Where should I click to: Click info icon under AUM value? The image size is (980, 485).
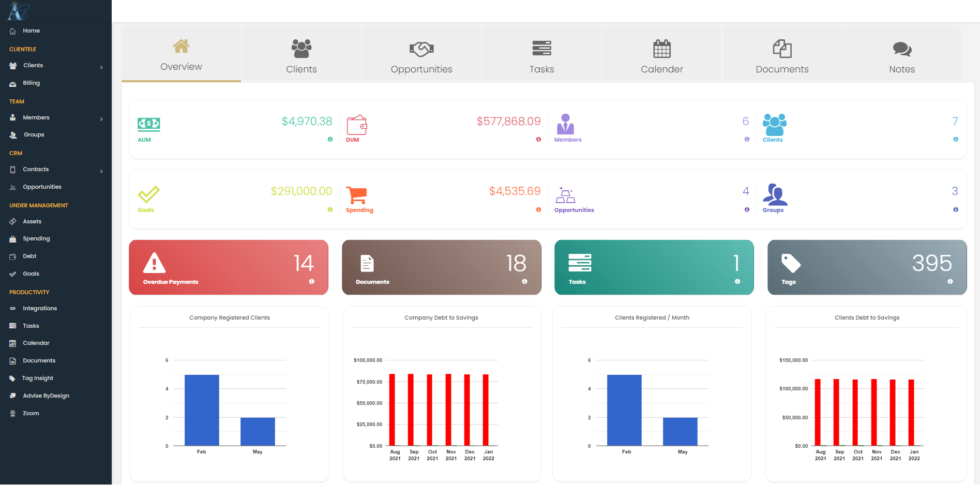[330, 140]
